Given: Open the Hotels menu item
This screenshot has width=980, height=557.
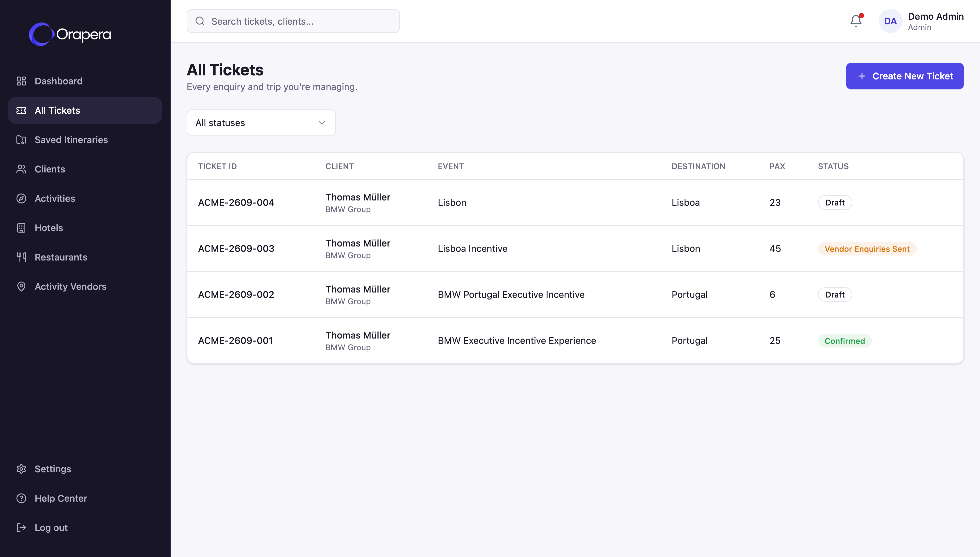Looking at the screenshot, I should tap(85, 227).
